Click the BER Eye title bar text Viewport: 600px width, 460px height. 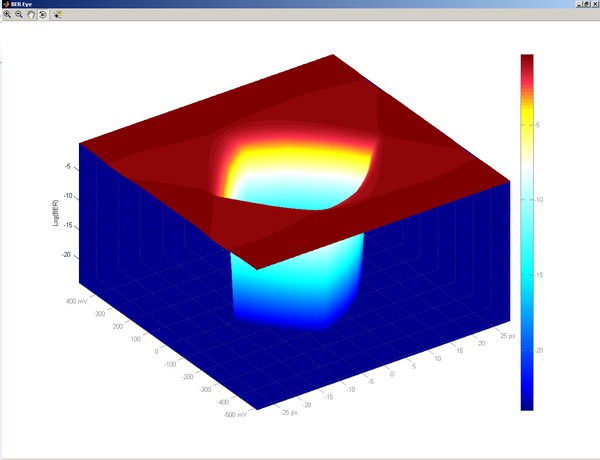(x=22, y=4)
